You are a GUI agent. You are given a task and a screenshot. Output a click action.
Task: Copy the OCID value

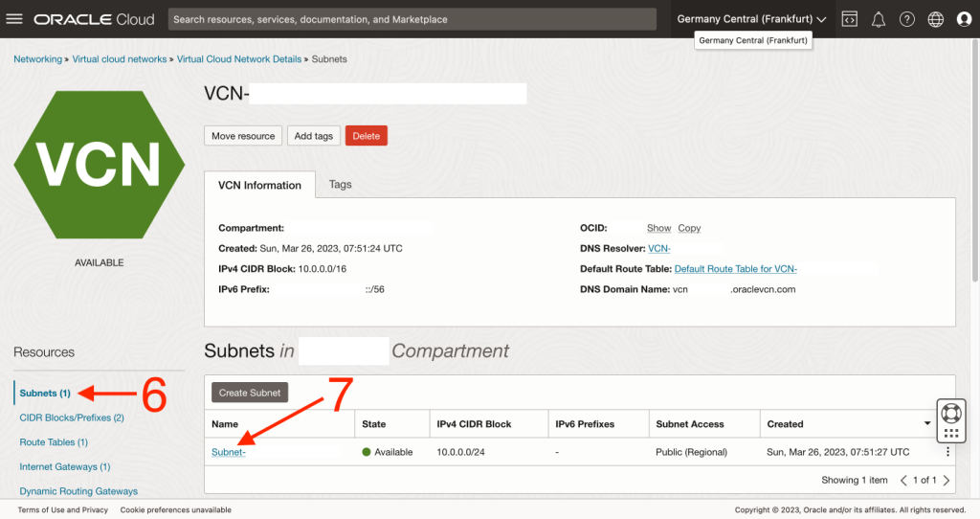pos(689,228)
